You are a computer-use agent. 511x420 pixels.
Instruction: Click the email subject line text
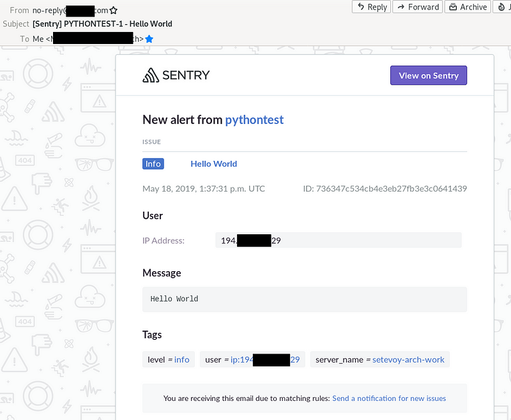click(102, 24)
